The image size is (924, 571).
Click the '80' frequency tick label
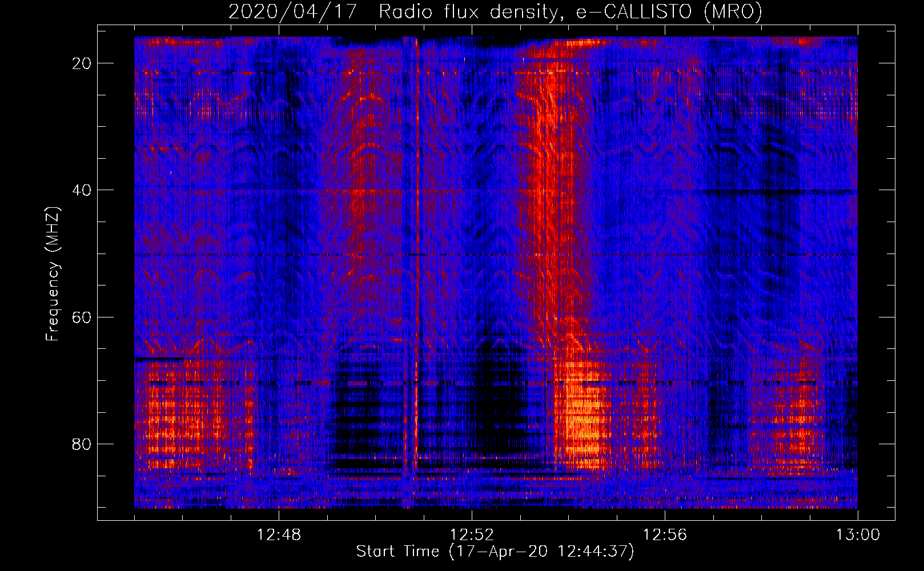[82, 444]
